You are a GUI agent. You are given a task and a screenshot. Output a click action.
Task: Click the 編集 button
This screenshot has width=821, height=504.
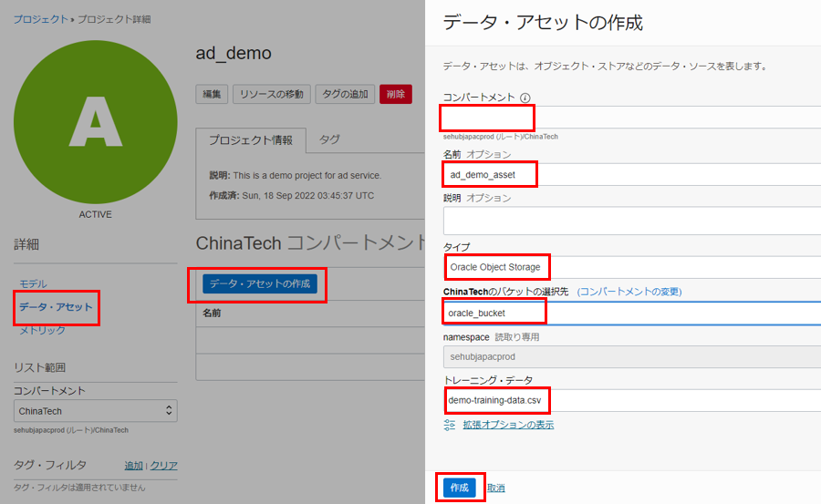coord(212,94)
